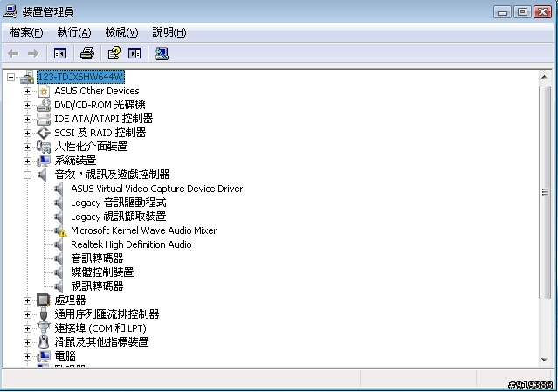Expand the 處理器 node
The image size is (558, 392).
click(x=27, y=300)
